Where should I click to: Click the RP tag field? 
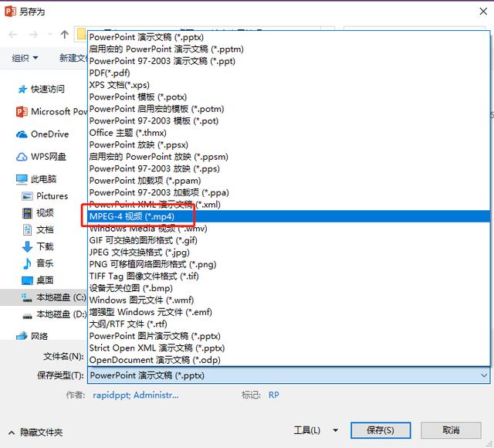tap(273, 395)
